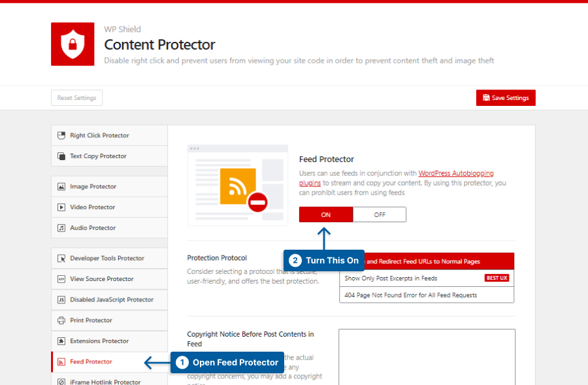Image resolution: width=588 pixels, height=385 pixels.
Task: Click the WP Shield red shield logo
Action: (73, 44)
